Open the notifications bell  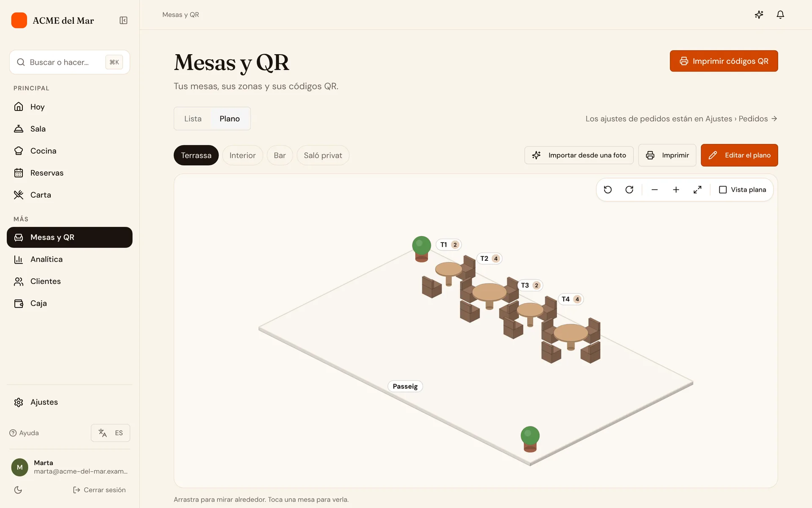tap(780, 15)
